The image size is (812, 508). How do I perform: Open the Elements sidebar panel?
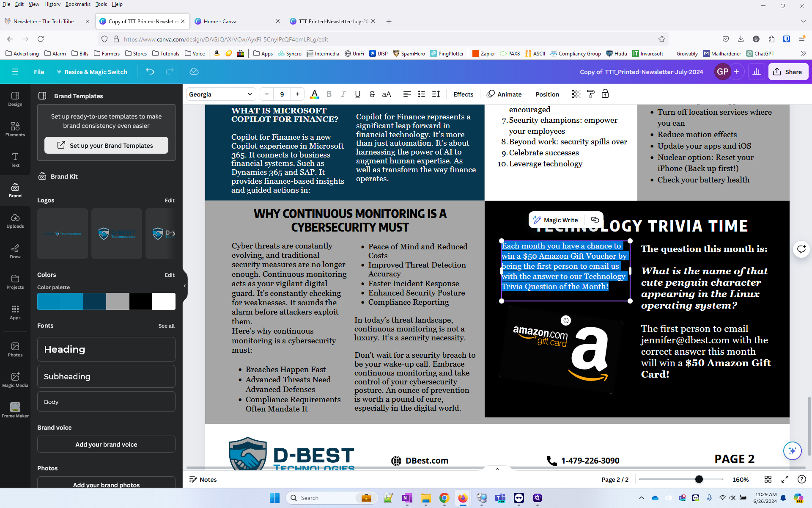pos(15,130)
